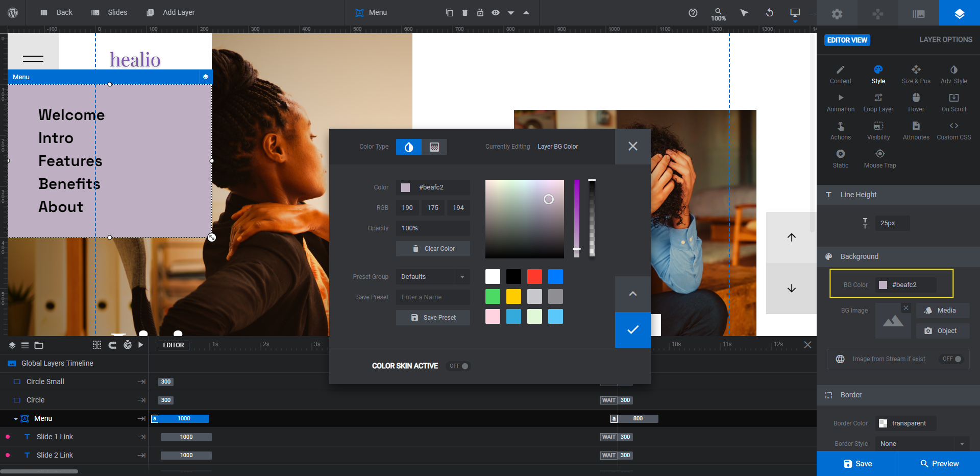Move layer down with the down triangle

[x=511, y=13]
